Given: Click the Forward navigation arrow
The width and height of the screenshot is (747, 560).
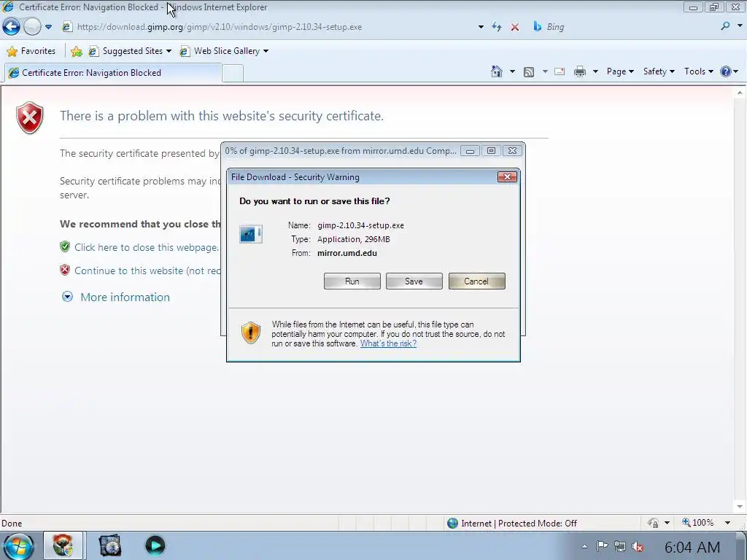Looking at the screenshot, I should [x=32, y=27].
